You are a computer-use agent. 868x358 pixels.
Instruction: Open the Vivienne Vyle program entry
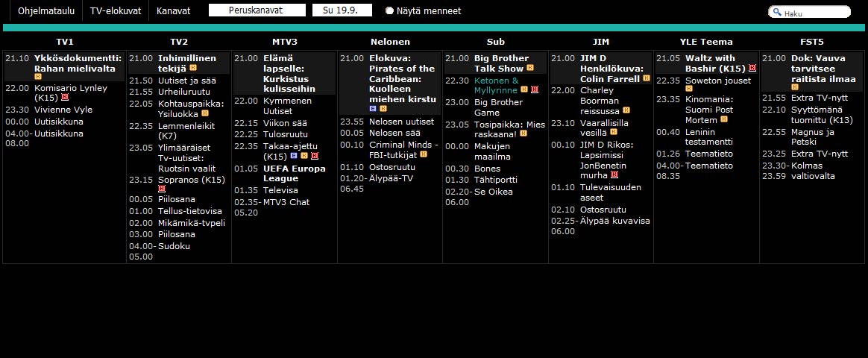click(x=63, y=110)
